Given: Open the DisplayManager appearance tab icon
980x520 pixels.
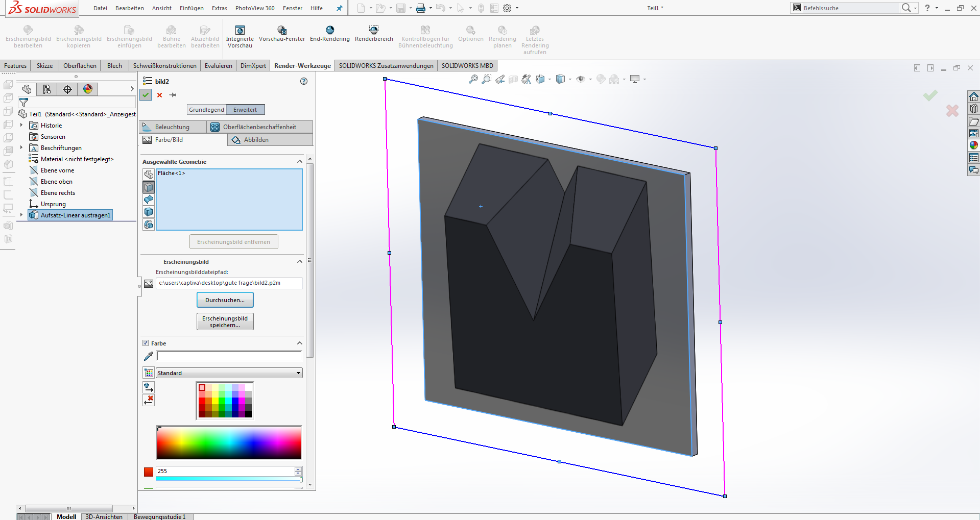Looking at the screenshot, I should (87, 89).
